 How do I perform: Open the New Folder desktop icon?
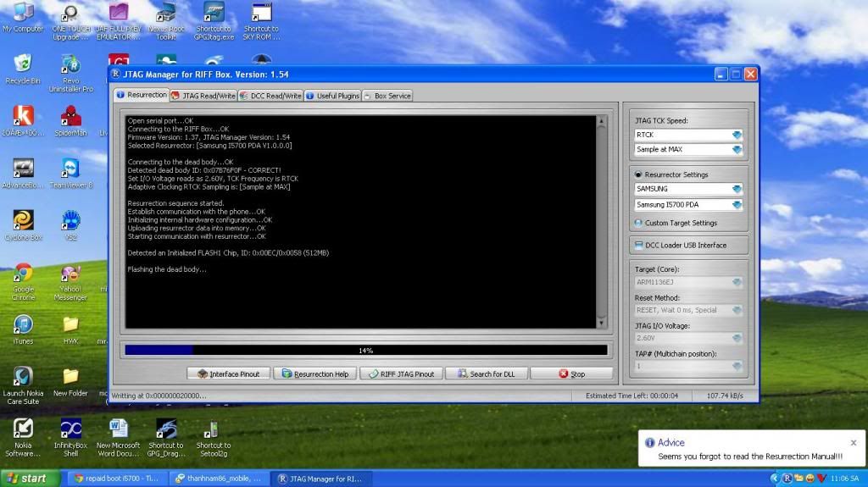pos(71,382)
